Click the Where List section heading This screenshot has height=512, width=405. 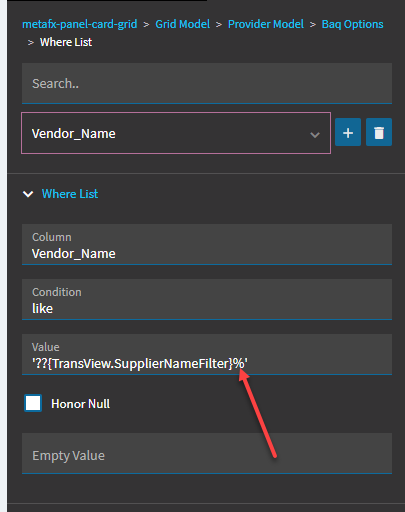(70, 194)
